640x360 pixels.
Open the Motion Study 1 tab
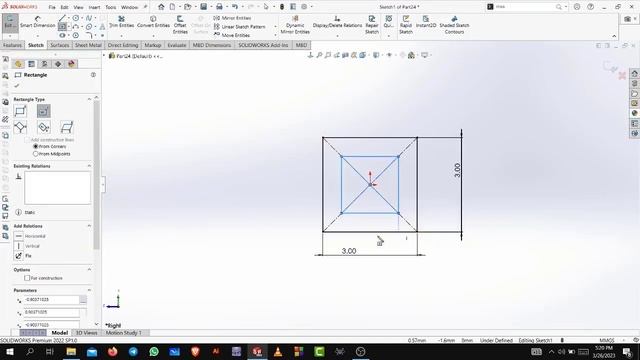[124, 333]
